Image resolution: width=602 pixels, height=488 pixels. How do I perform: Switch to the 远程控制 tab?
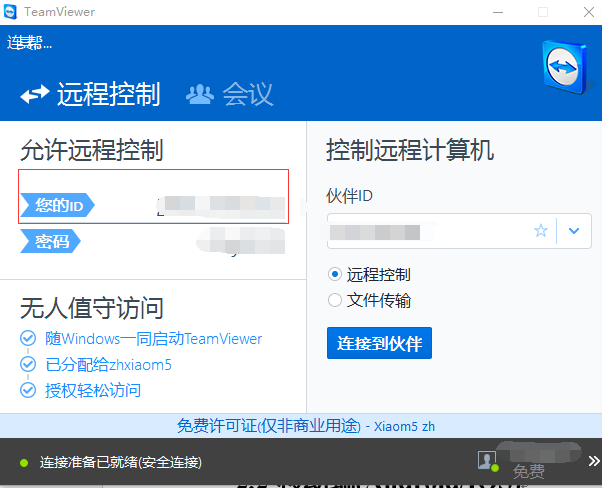coord(91,94)
